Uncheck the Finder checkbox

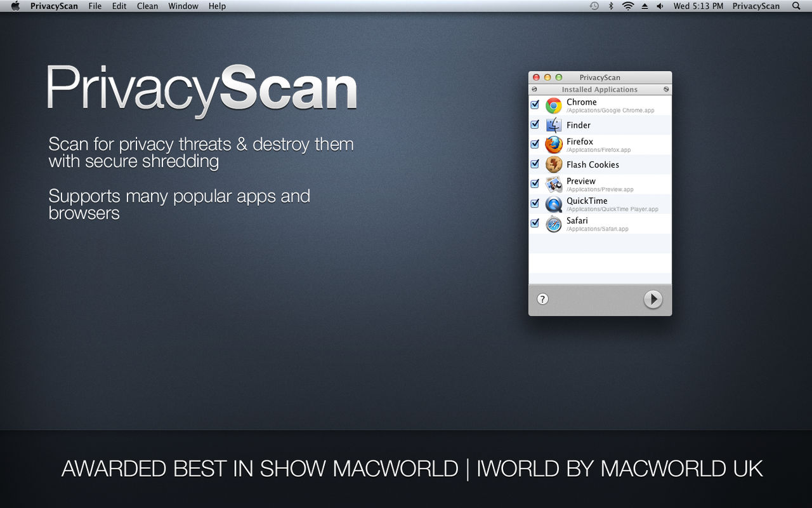[x=535, y=124]
